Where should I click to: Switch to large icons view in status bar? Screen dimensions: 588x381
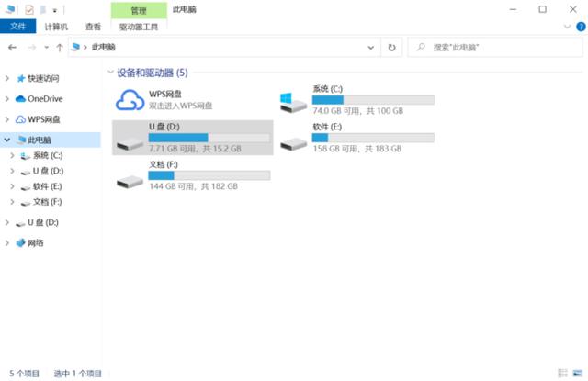(x=577, y=373)
